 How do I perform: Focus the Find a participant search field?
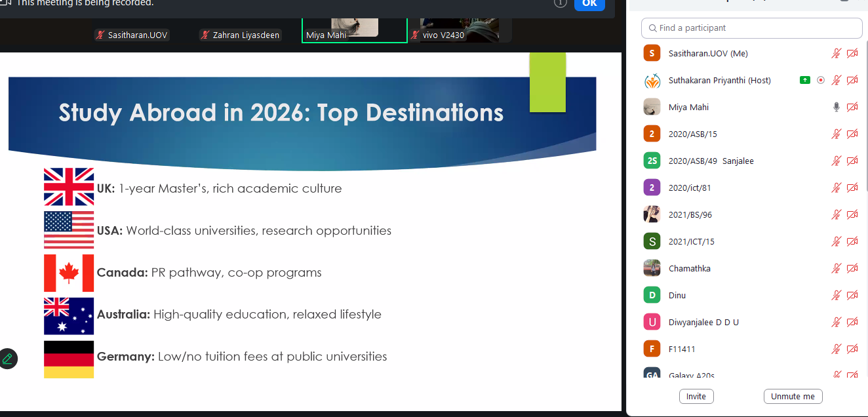752,28
